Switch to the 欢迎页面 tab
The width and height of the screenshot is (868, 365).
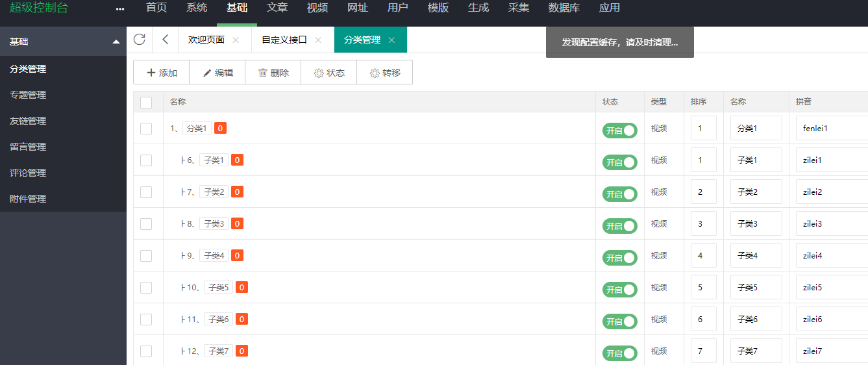pyautogui.click(x=206, y=40)
